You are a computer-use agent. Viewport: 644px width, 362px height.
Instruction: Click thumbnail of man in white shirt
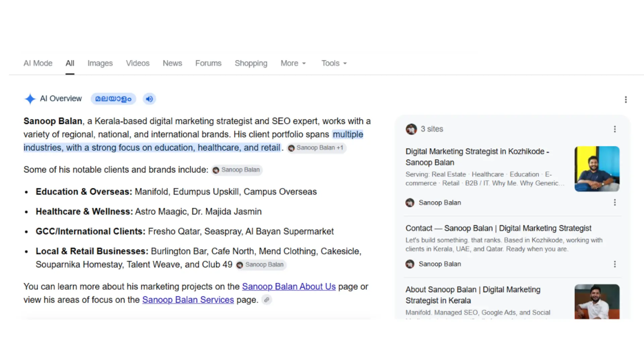(x=597, y=302)
